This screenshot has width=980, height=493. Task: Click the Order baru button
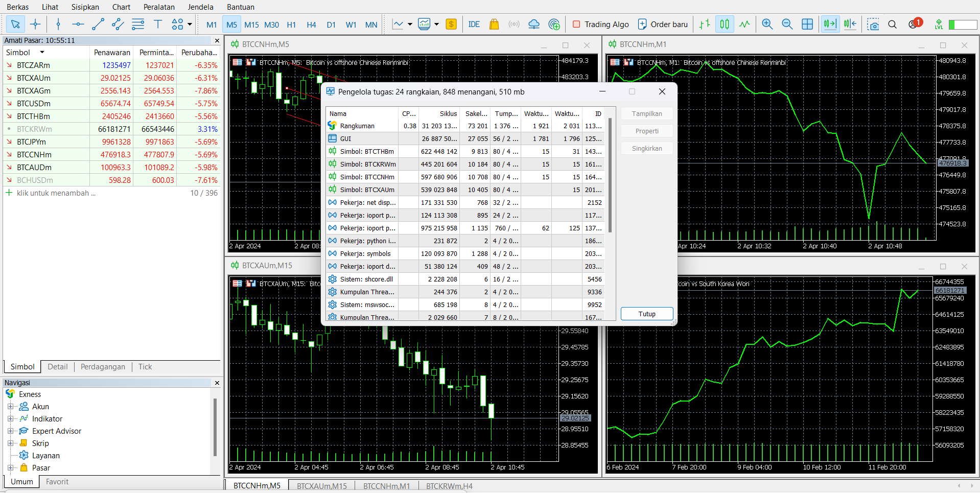662,24
